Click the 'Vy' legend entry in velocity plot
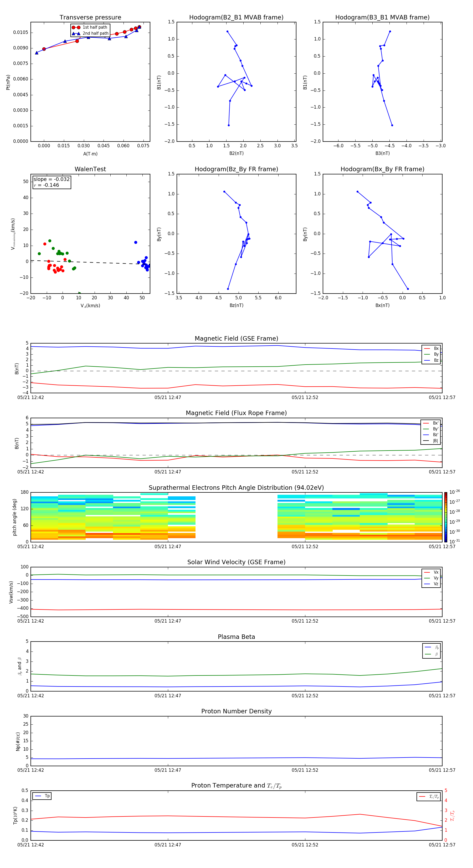The width and height of the screenshot is (473, 868). (431, 578)
